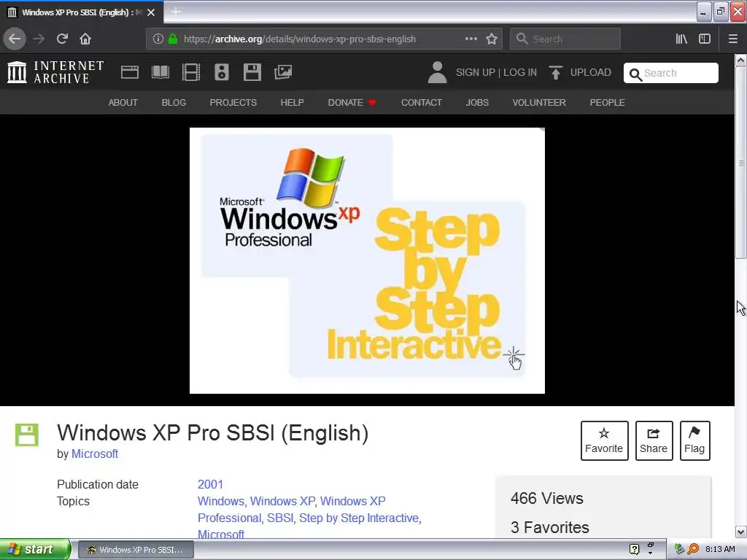Open the SBSI topic link
The width and height of the screenshot is (747, 560).
click(x=279, y=518)
